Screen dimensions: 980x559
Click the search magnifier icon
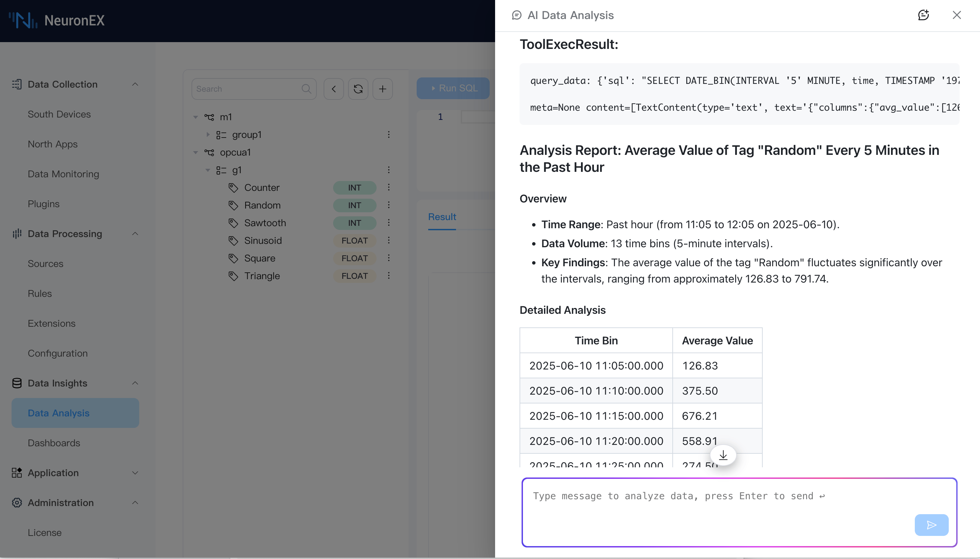click(306, 89)
